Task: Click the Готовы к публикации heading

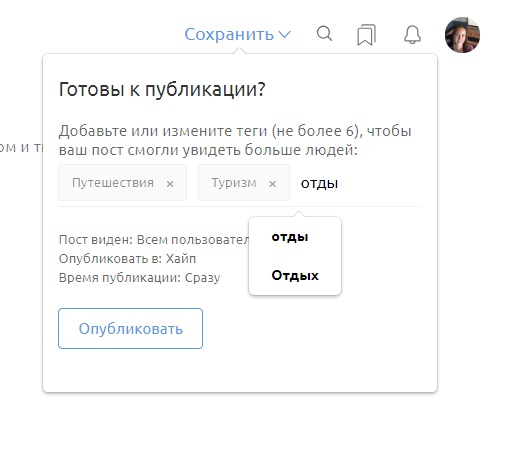Action: pyautogui.click(x=162, y=90)
